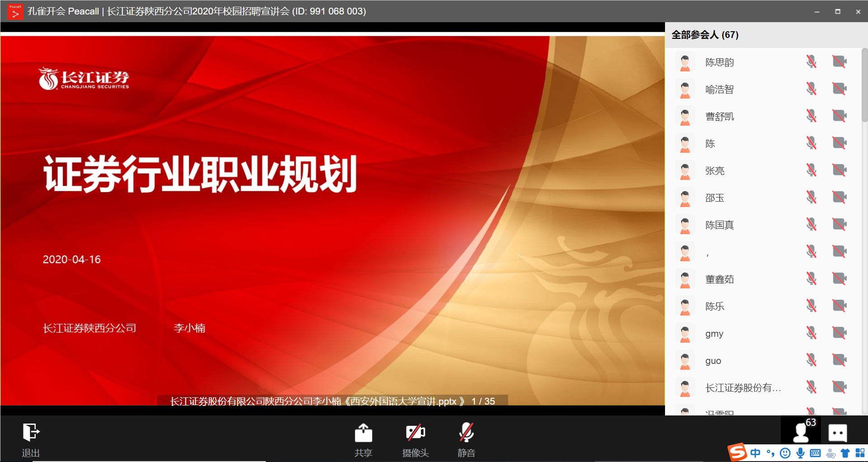Minimize the Peacall window

pos(817,12)
